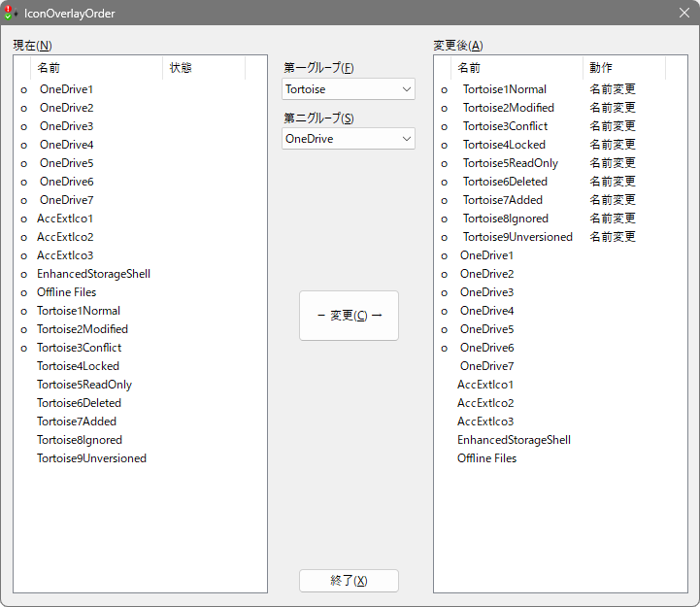Select EnhancedStorageShell in the 現在 list

(x=93, y=274)
